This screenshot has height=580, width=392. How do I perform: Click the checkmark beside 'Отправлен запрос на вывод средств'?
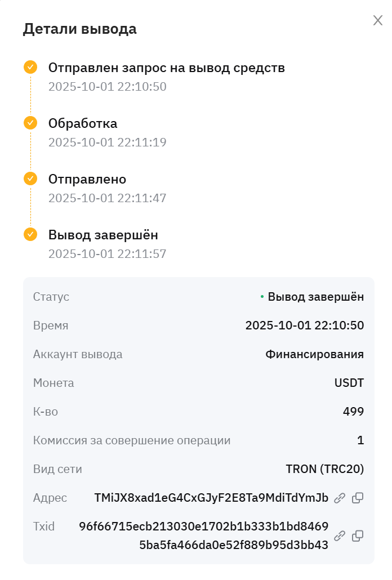click(x=30, y=68)
